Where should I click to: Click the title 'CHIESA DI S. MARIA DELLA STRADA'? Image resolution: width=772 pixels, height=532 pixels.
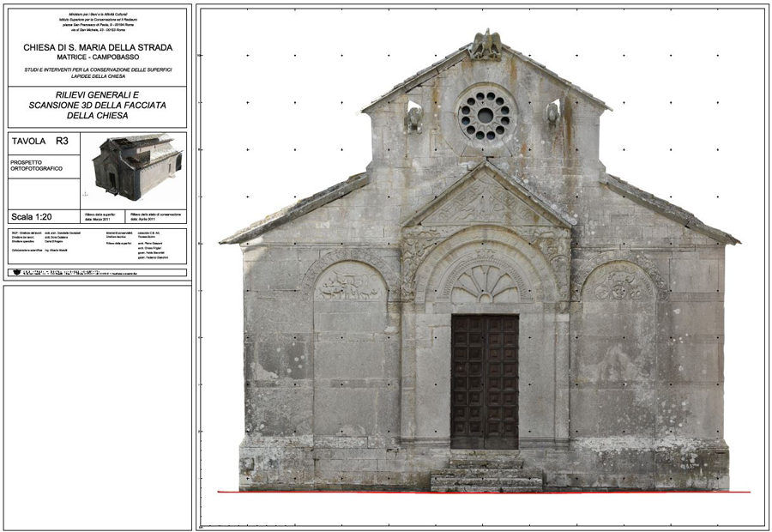point(98,48)
